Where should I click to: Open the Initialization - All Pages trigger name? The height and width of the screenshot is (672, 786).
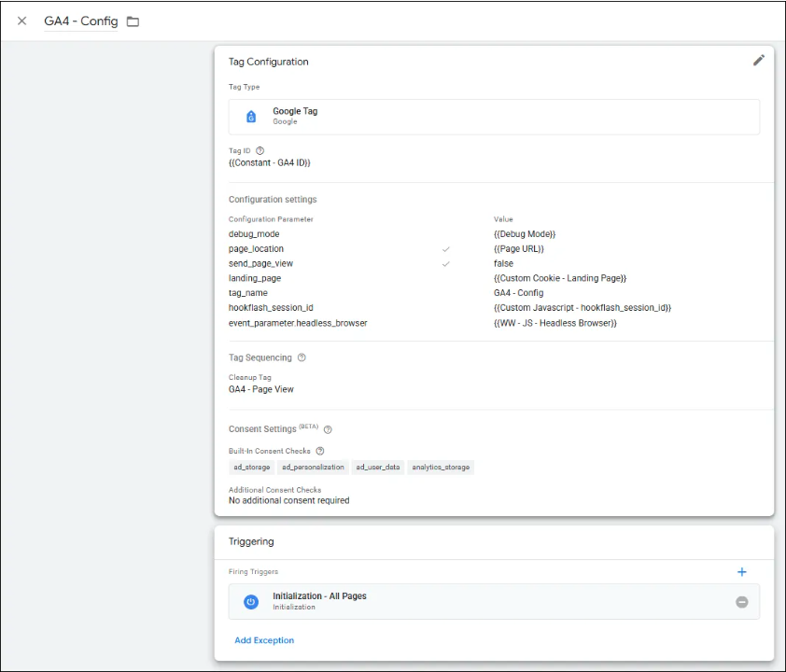click(x=319, y=596)
